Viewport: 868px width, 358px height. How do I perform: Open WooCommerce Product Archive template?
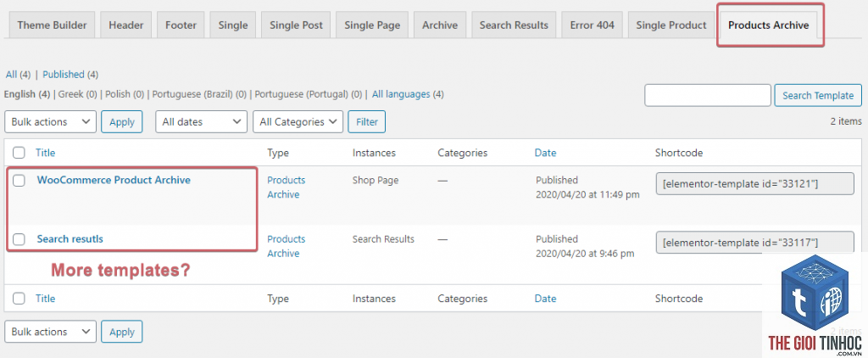coord(114,180)
